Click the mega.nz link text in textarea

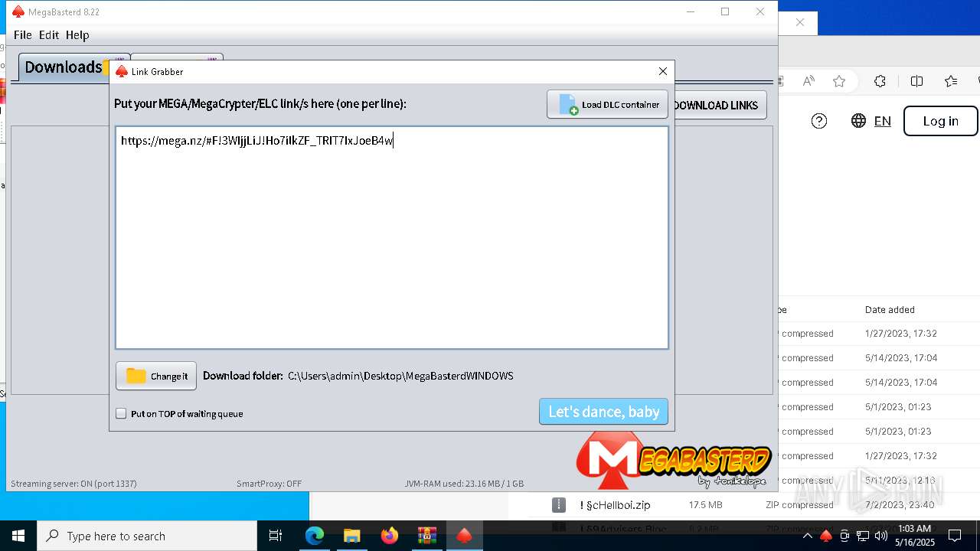[x=256, y=140]
